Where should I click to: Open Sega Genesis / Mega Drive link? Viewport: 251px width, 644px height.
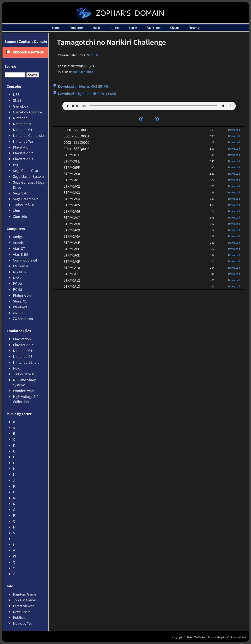(28, 185)
